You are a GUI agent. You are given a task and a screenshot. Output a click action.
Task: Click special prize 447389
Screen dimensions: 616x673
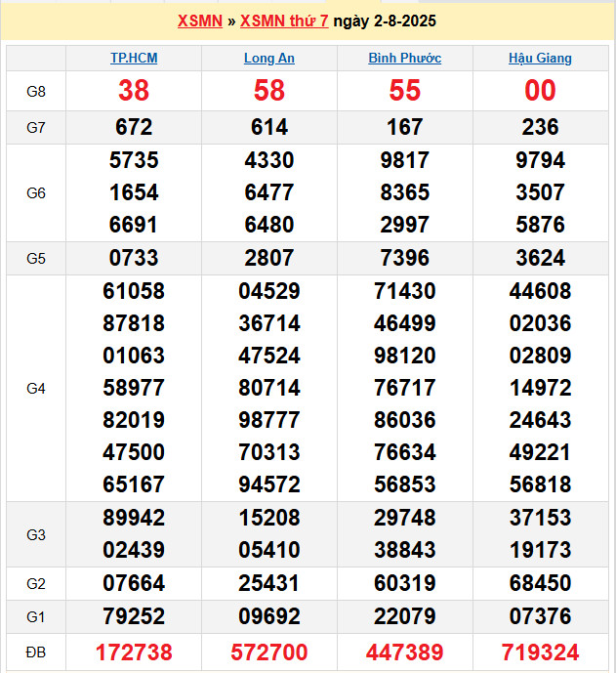tap(404, 652)
